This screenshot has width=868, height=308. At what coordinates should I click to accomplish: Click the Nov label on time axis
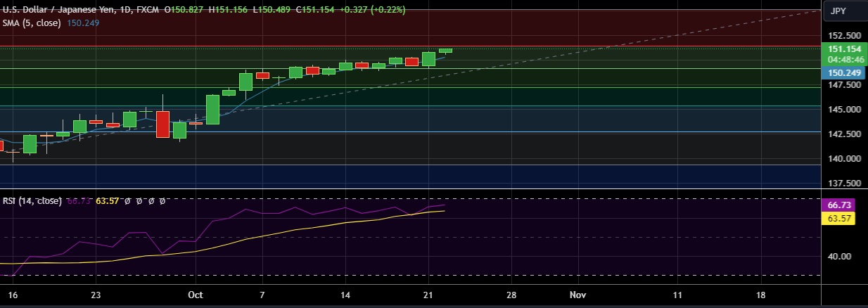[577, 294]
